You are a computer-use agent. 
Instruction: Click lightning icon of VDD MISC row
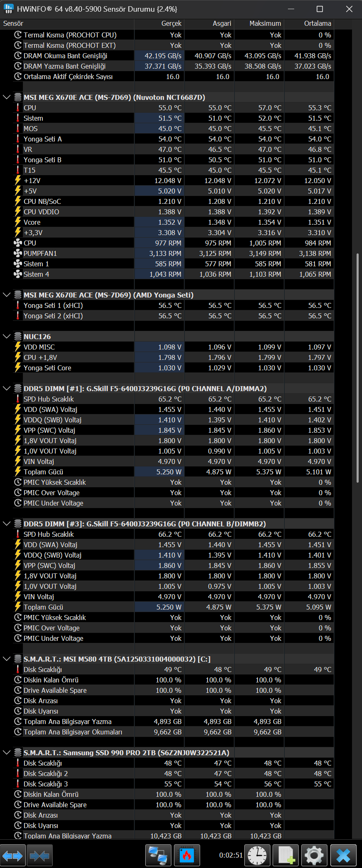pos(18,347)
